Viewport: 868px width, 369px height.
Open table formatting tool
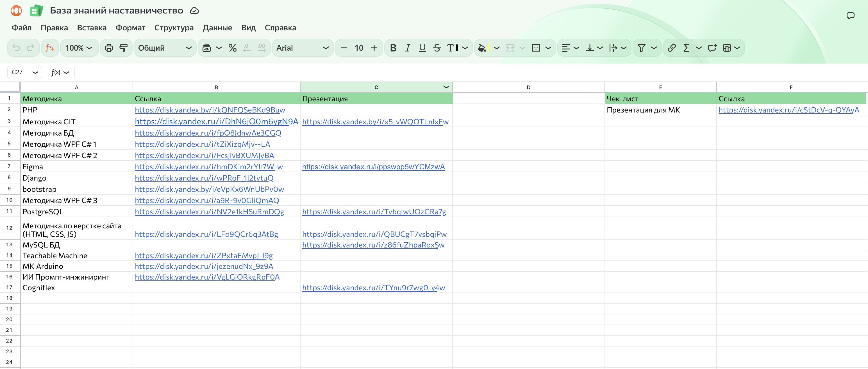point(727,48)
